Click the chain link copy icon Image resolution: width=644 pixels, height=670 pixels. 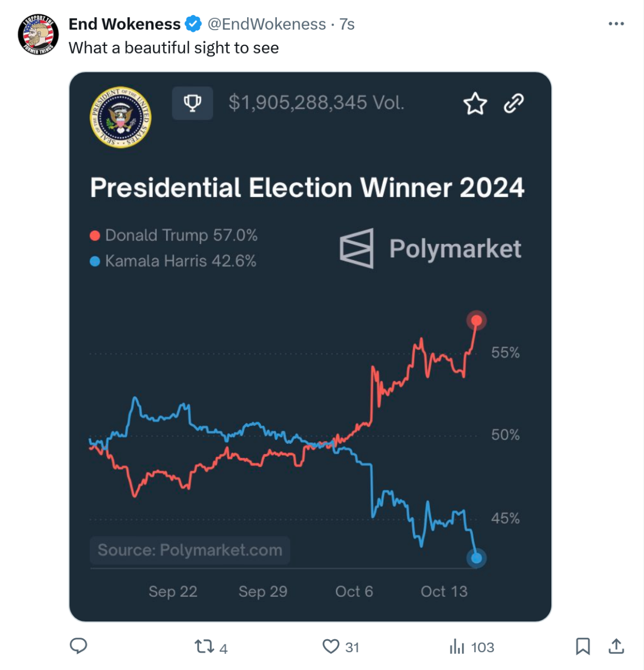(514, 103)
